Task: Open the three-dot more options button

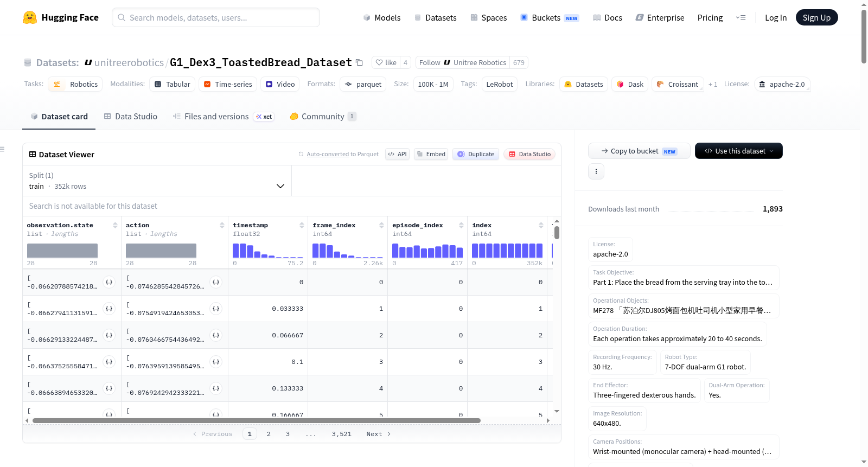Action: point(596,171)
